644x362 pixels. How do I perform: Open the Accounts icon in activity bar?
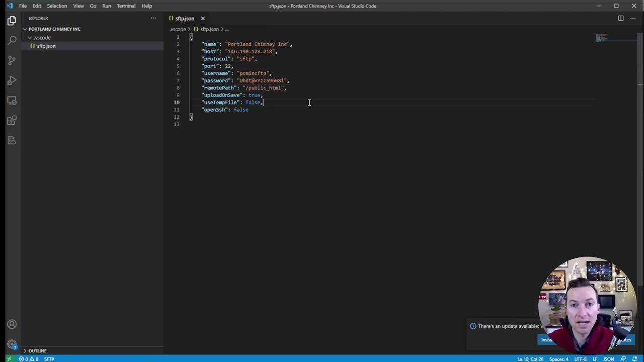click(12, 324)
